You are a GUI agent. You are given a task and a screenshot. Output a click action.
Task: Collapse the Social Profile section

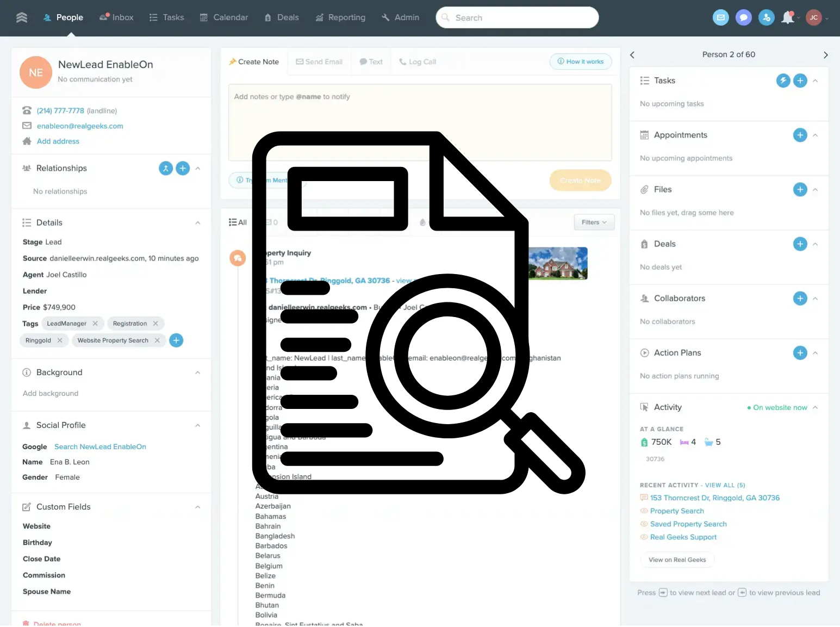[x=198, y=425]
